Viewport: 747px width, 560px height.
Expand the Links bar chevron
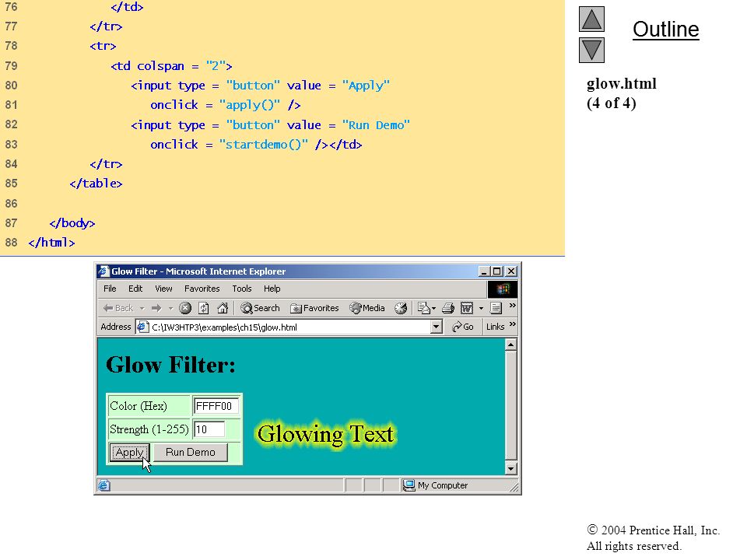click(512, 324)
